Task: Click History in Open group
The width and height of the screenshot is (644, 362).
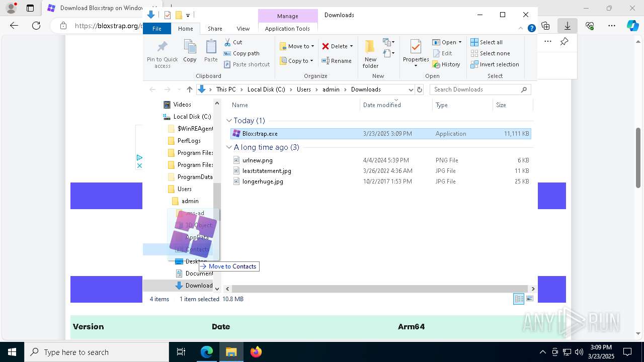Action: tap(446, 64)
